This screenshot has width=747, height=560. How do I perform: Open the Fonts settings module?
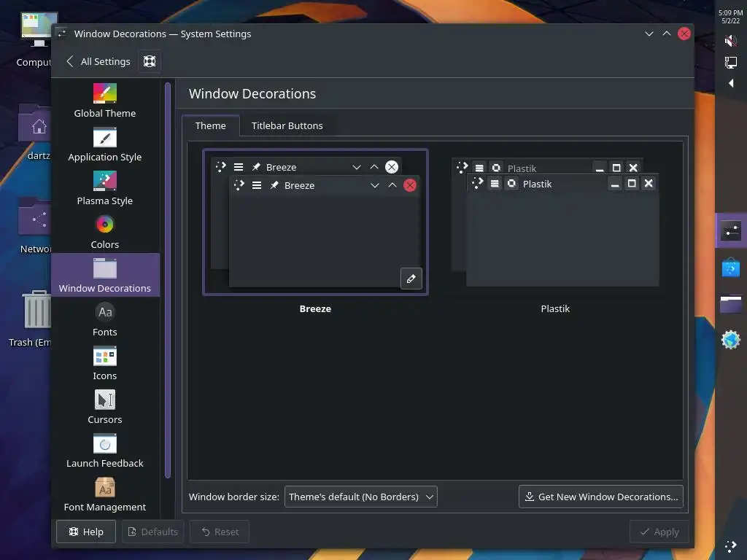[x=105, y=319]
